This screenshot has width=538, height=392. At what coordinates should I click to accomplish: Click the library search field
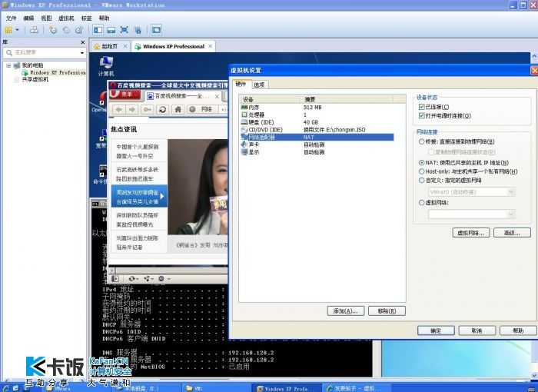[x=44, y=52]
